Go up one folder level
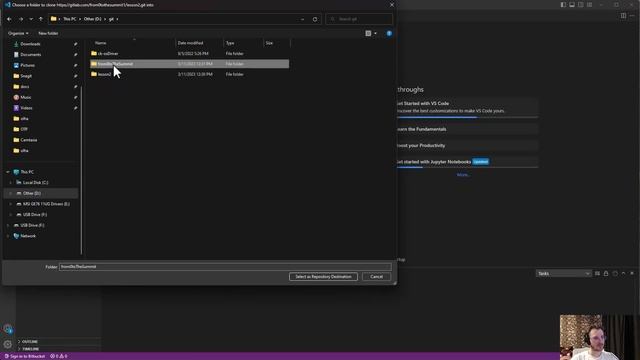The image size is (640, 360). (x=40, y=19)
